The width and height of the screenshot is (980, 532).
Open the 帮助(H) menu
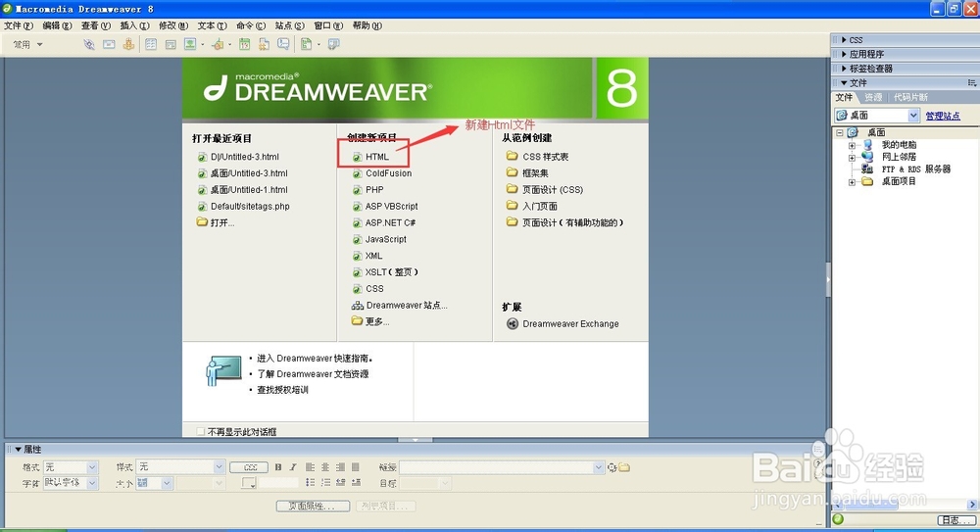[367, 25]
